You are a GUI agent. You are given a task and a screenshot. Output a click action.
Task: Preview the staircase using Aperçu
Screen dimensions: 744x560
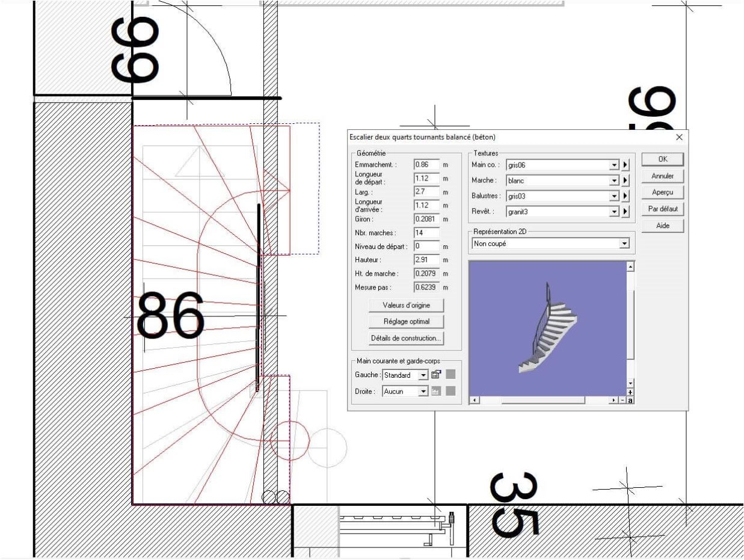[663, 191]
